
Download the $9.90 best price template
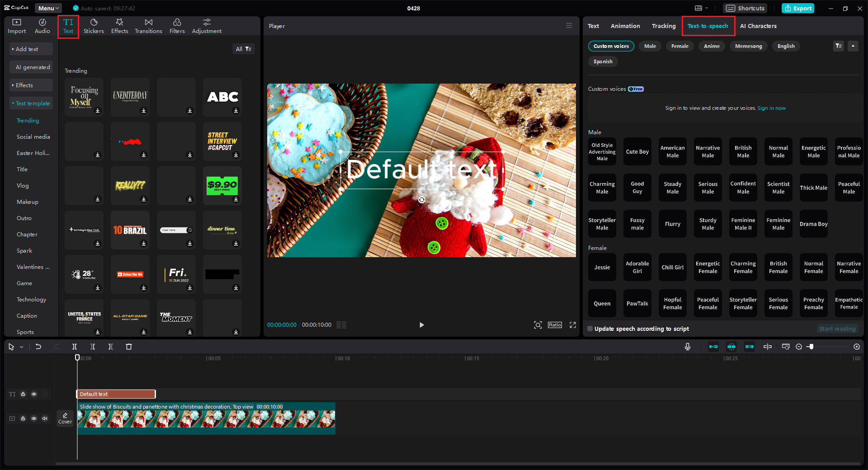(x=236, y=199)
